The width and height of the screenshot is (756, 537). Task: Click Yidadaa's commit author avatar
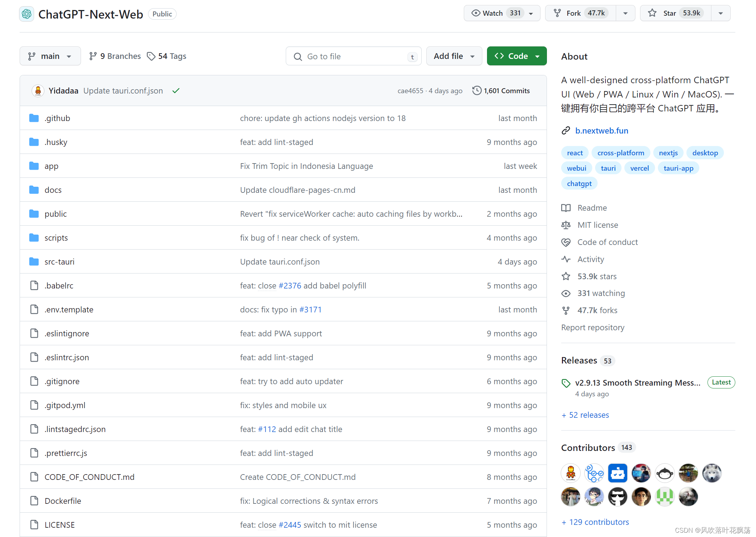[x=38, y=91]
